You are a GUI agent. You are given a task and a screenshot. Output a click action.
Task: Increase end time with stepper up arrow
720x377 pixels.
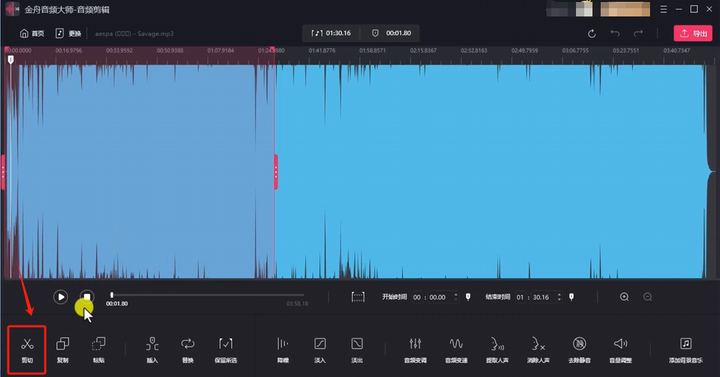pos(559,295)
